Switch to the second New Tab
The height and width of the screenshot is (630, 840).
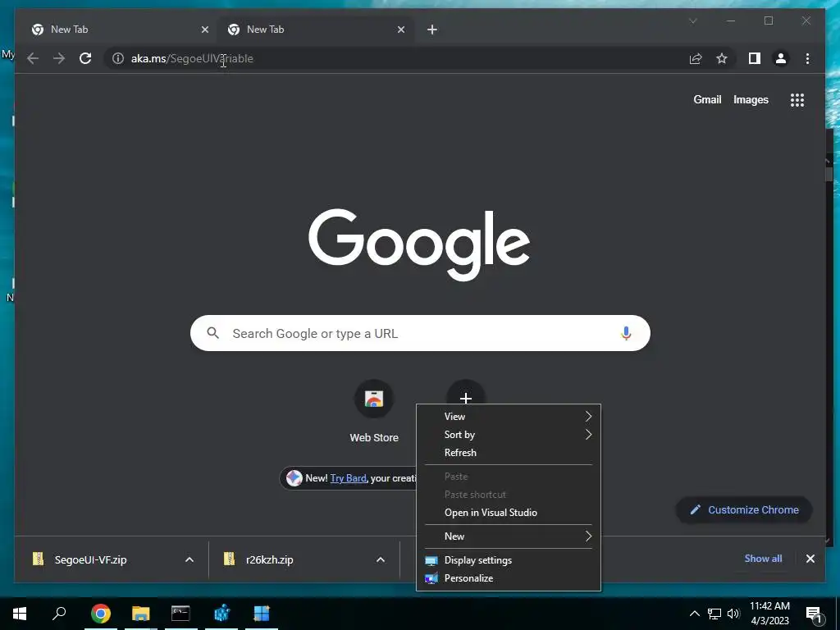316,30
